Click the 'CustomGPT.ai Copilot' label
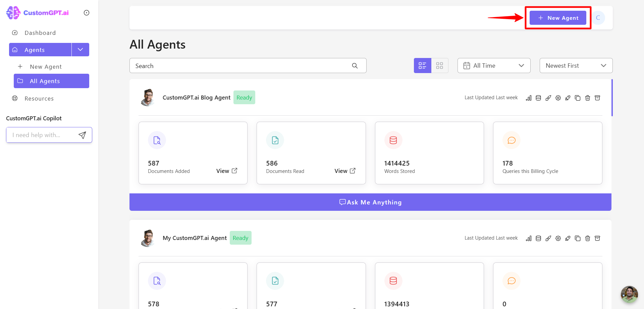This screenshot has width=644, height=309. coord(34,118)
